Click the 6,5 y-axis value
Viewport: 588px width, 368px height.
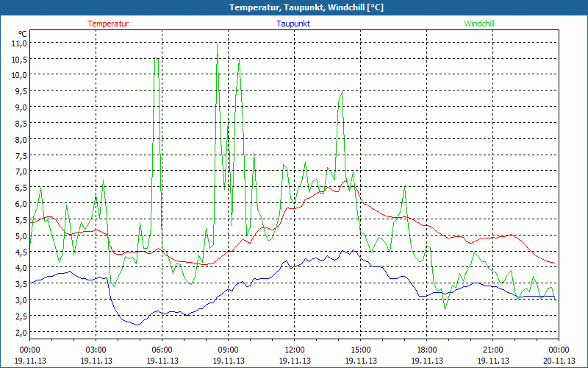pyautogui.click(x=21, y=188)
